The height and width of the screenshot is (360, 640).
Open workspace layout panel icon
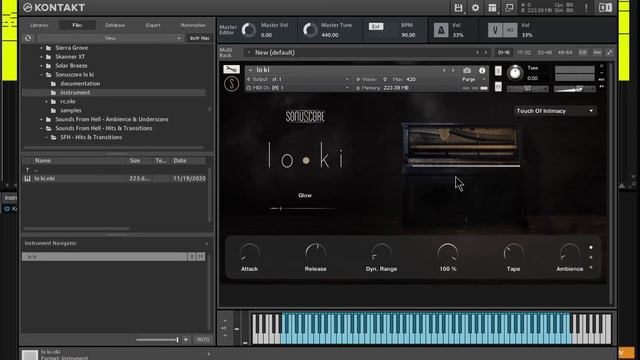point(492,8)
